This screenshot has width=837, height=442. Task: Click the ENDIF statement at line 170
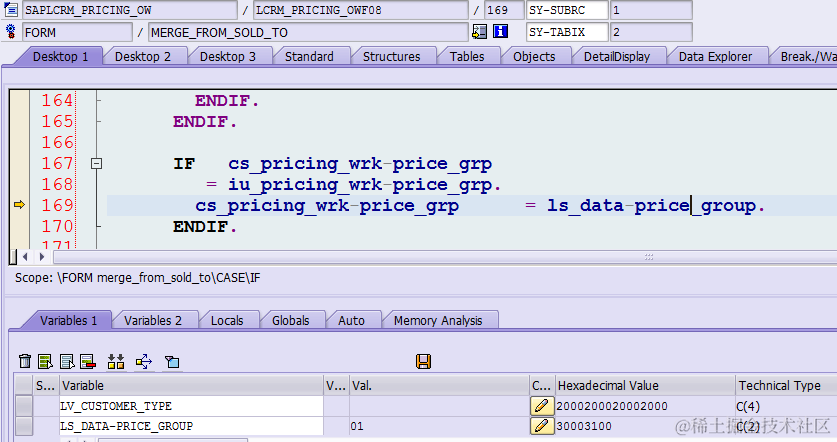pyautogui.click(x=205, y=226)
